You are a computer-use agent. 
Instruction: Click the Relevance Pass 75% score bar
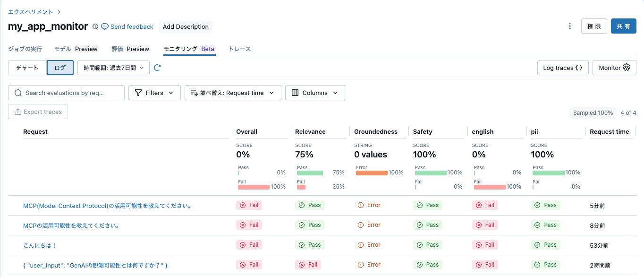[x=310, y=173]
